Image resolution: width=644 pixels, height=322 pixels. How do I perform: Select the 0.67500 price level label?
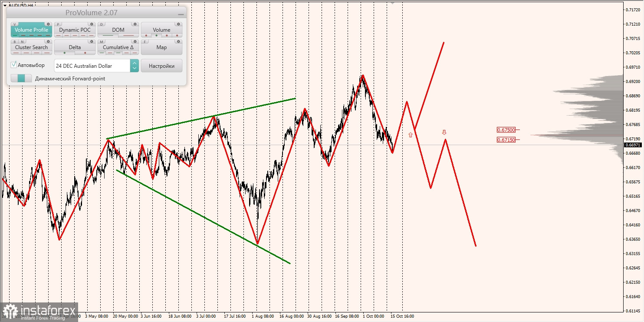pos(506,130)
